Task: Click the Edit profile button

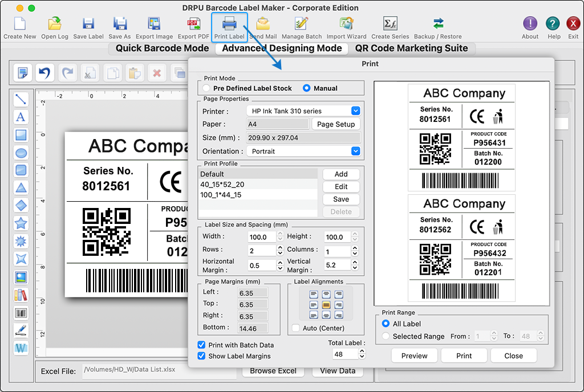Action: 341,187
